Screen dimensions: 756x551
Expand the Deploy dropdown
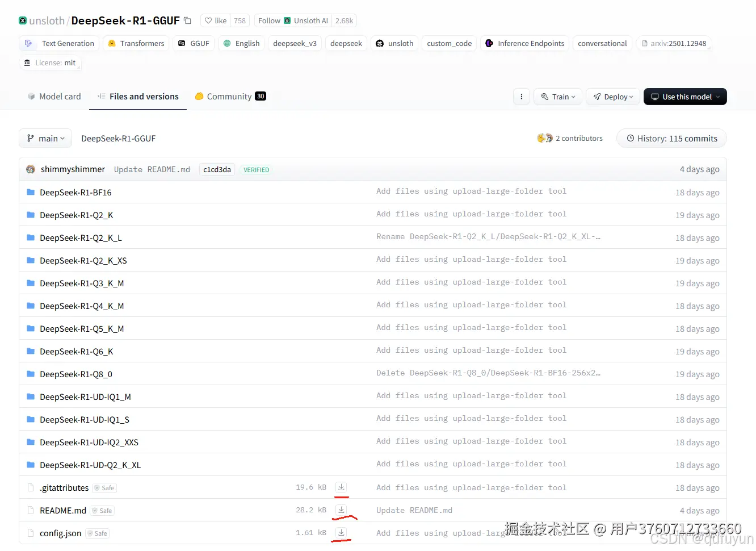click(x=613, y=97)
